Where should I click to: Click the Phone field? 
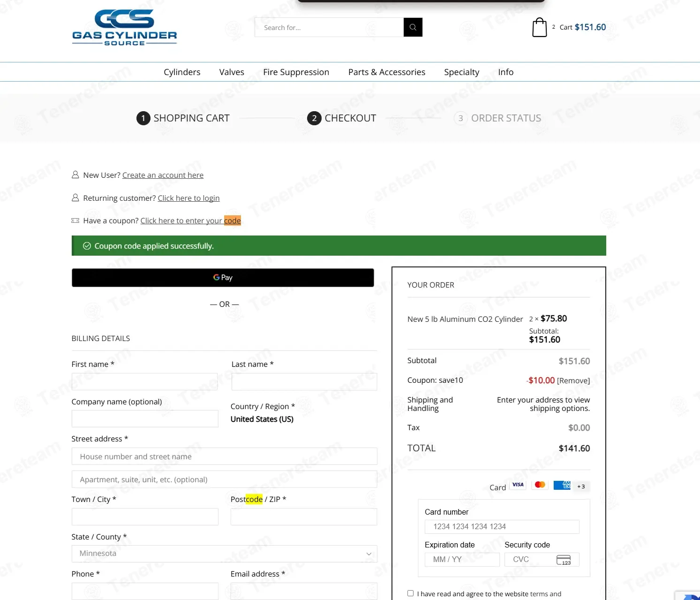click(145, 591)
